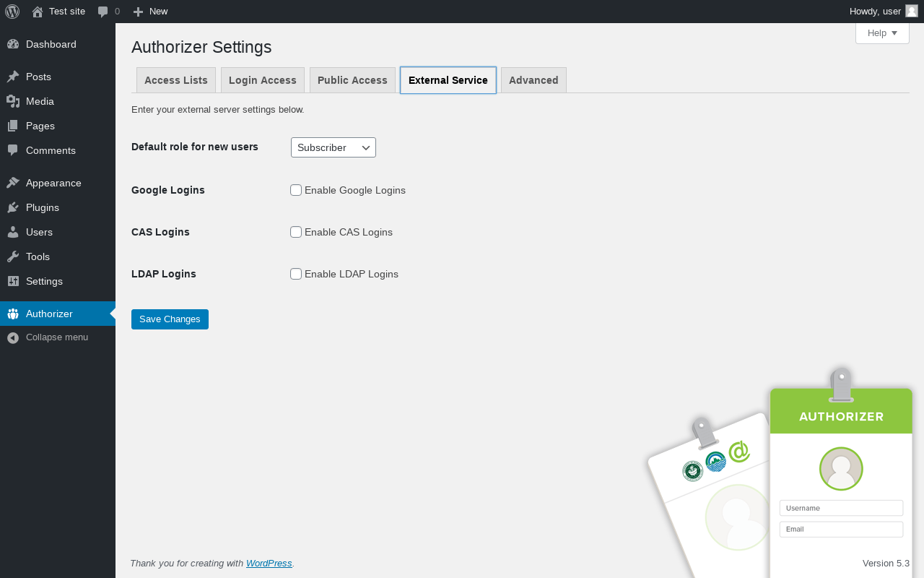Image resolution: width=924 pixels, height=578 pixels.
Task: Open the user avatar in admin bar
Action: pyautogui.click(x=912, y=11)
